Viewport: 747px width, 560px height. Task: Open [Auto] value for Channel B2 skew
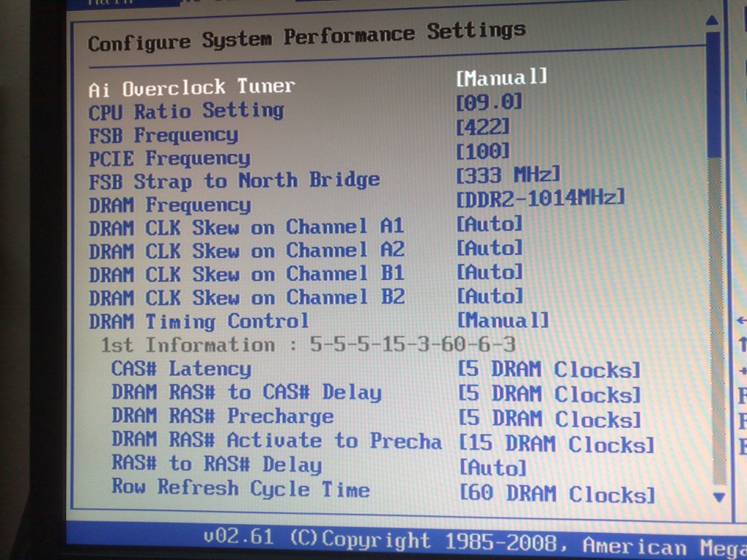[489, 296]
